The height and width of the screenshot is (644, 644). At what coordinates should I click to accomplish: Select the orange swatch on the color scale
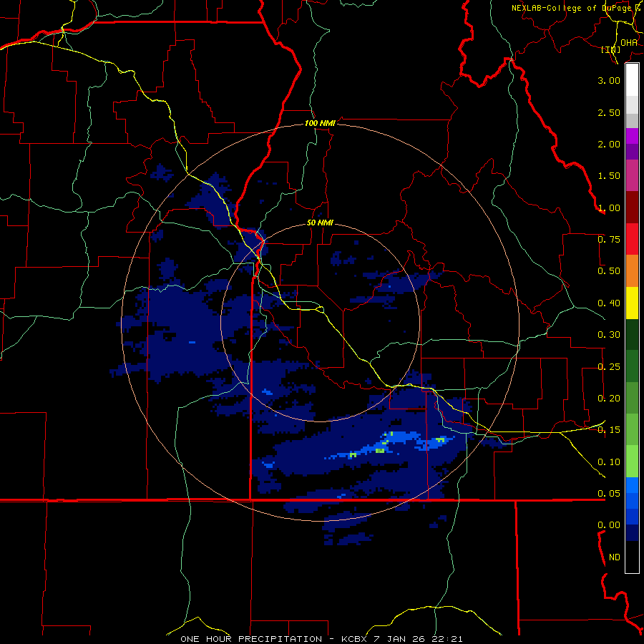(632, 271)
